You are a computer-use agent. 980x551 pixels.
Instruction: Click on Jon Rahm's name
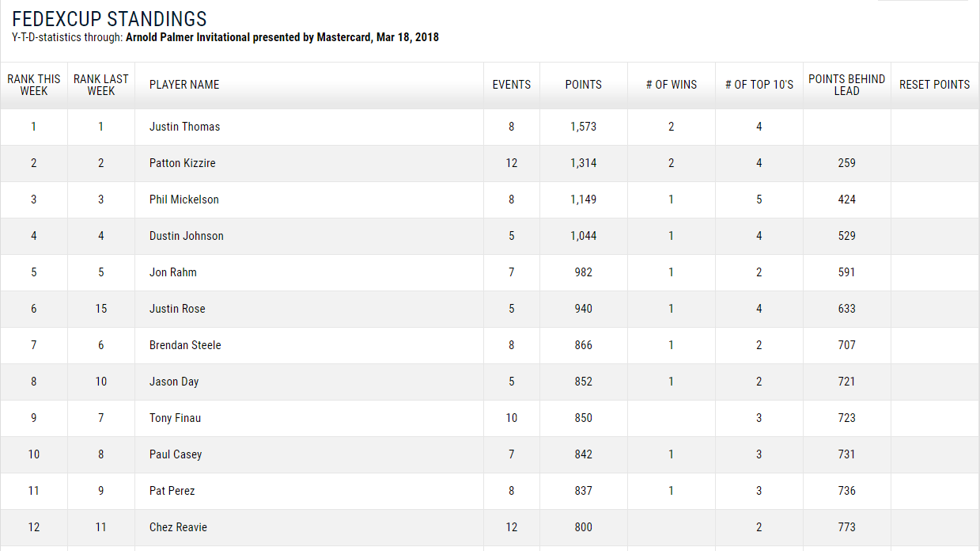pyautogui.click(x=173, y=272)
